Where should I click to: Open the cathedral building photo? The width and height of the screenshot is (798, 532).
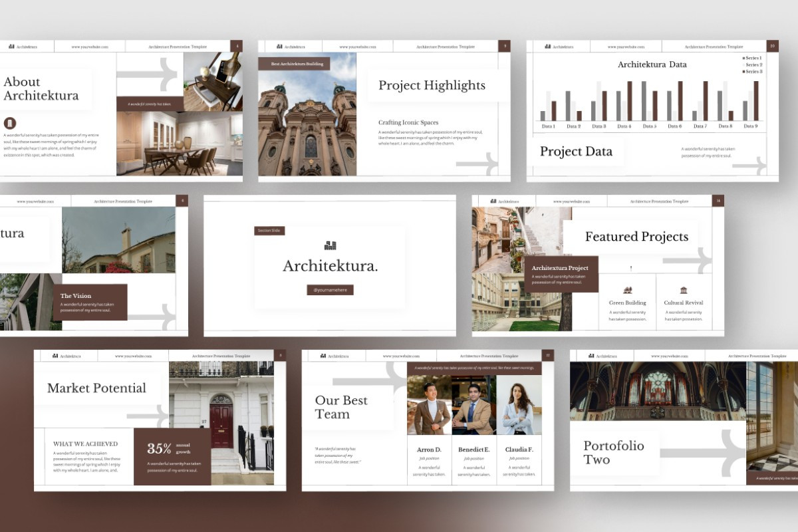[x=307, y=114]
